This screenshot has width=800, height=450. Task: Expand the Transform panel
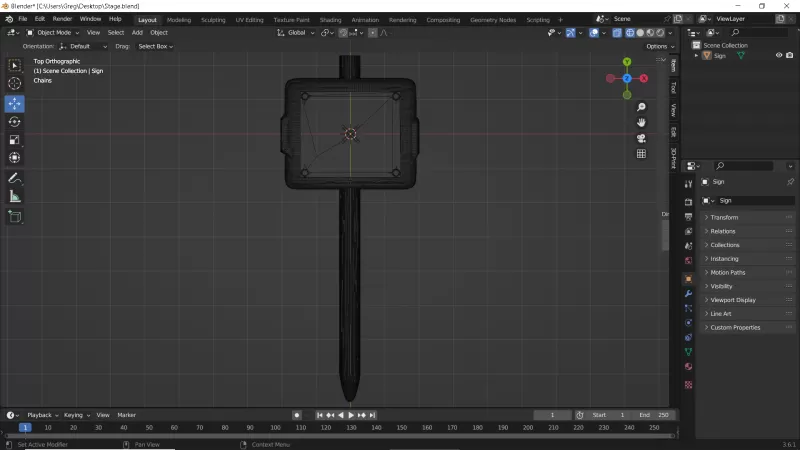(725, 217)
